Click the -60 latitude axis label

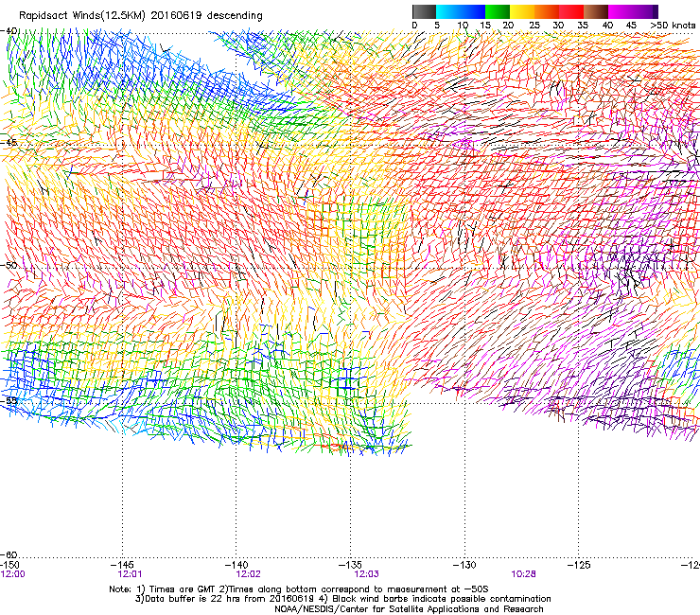(9, 554)
